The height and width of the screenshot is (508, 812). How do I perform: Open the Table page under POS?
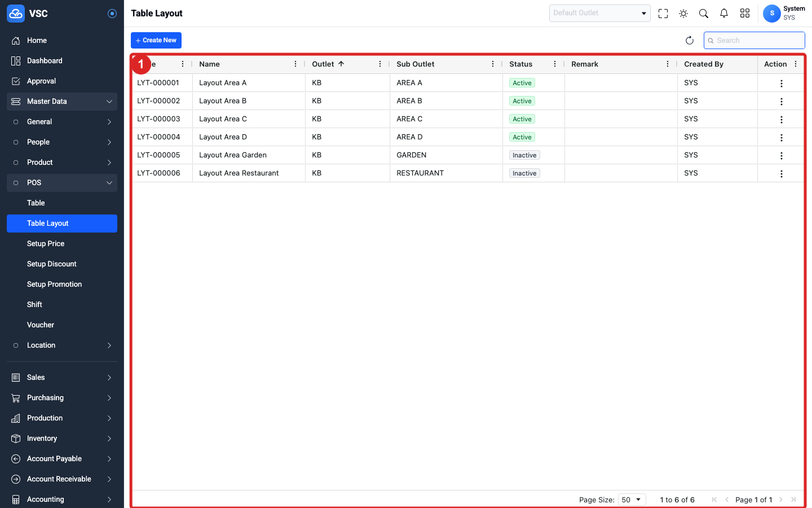(x=62, y=203)
